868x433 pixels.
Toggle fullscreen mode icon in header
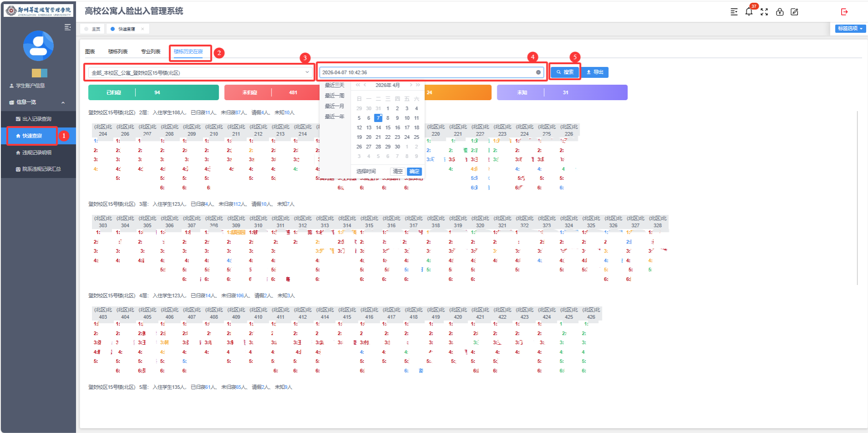click(764, 12)
